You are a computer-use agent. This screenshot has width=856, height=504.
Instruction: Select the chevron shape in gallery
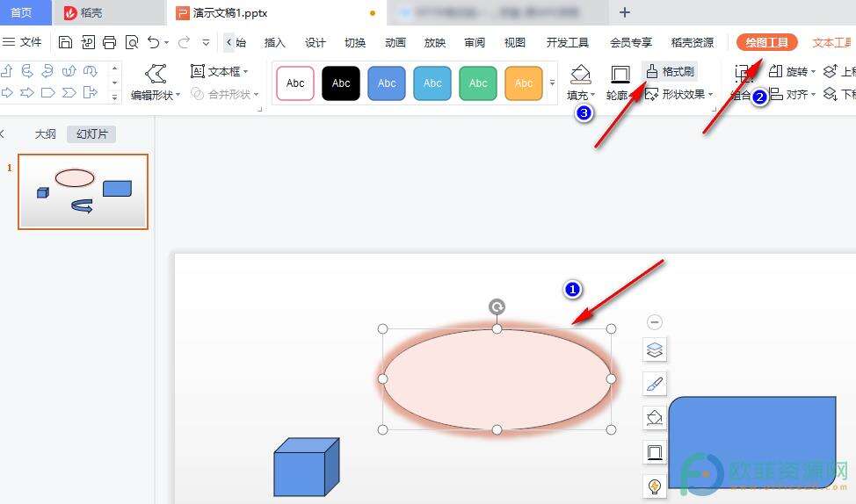pyautogui.click(x=69, y=93)
